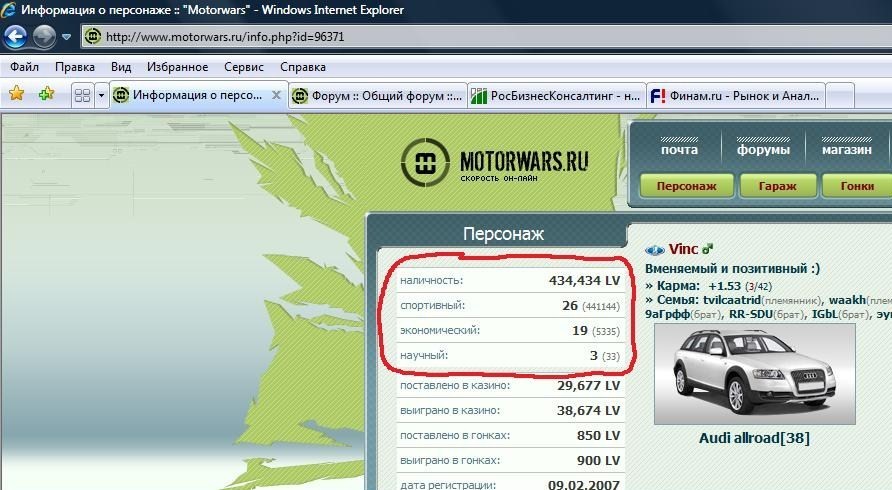The height and width of the screenshot is (490, 892).
Task: Click the Гонки green button
Action: 857,186
